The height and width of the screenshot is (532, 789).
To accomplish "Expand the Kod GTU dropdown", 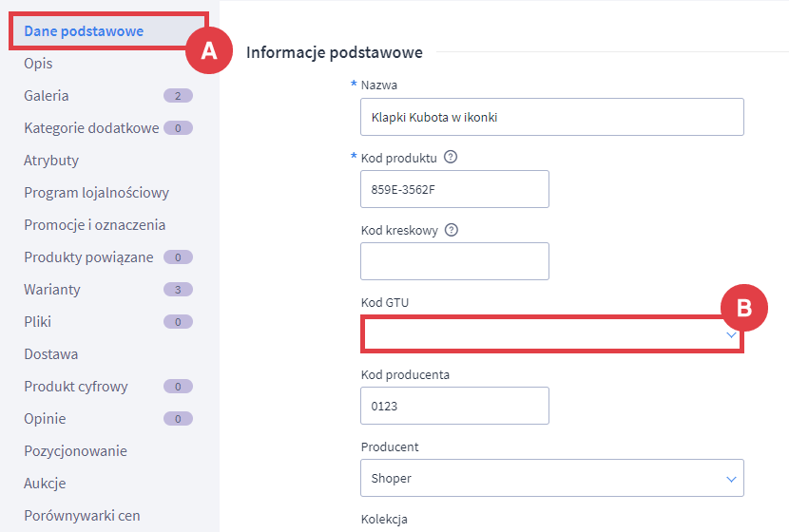I will (x=551, y=334).
